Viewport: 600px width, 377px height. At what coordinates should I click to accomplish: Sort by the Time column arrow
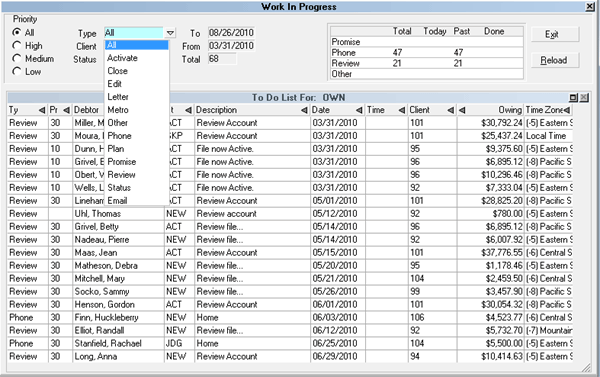pyautogui.click(x=401, y=110)
